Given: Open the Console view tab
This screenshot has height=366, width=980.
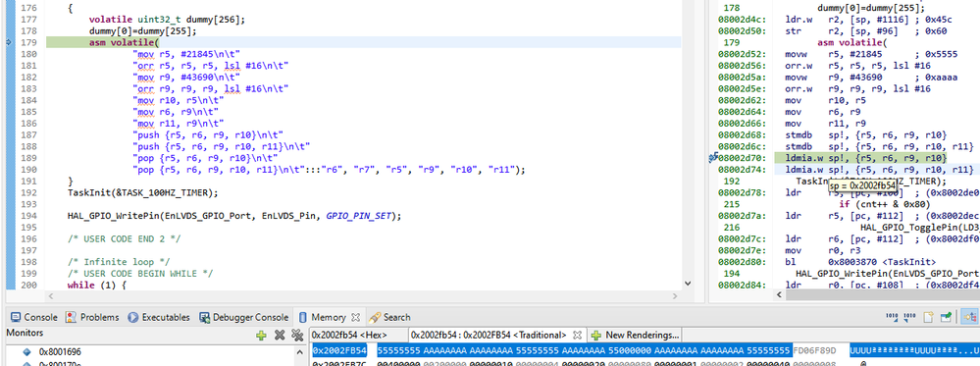Looking at the screenshot, I should [x=34, y=317].
